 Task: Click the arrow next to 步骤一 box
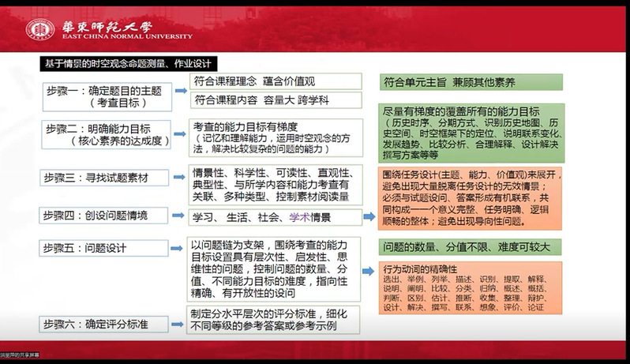181,91
